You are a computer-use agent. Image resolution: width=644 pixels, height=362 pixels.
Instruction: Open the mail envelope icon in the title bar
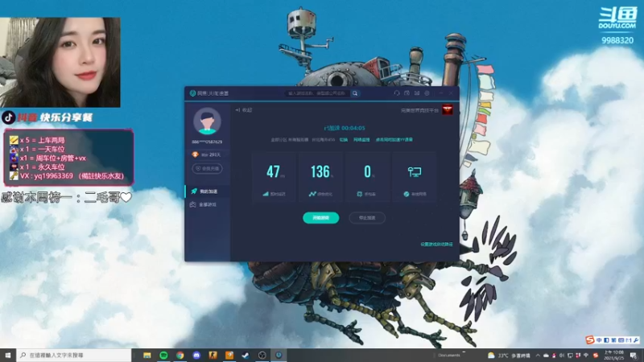pos(417,93)
